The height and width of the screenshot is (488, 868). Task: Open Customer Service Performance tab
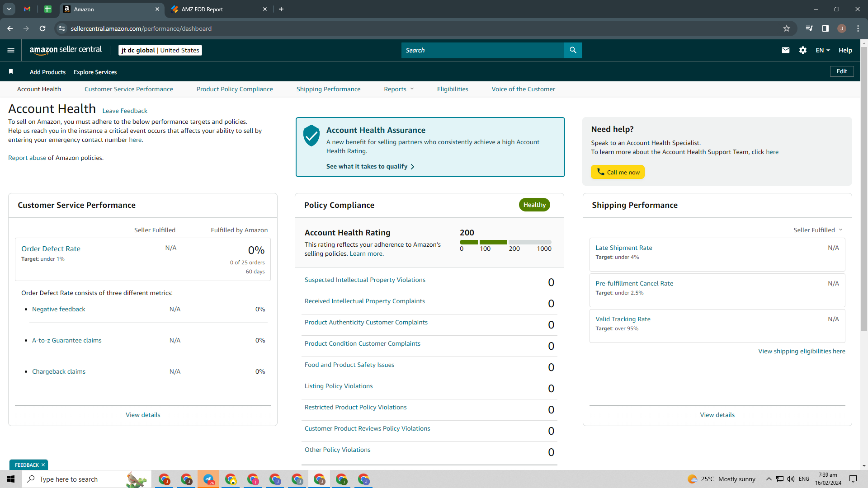tap(129, 89)
